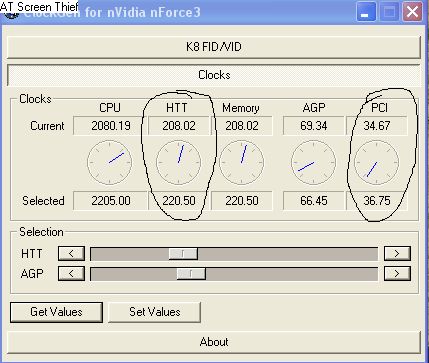This screenshot has width=429, height=363.
Task: Click the Selected row label
Action: point(43,201)
